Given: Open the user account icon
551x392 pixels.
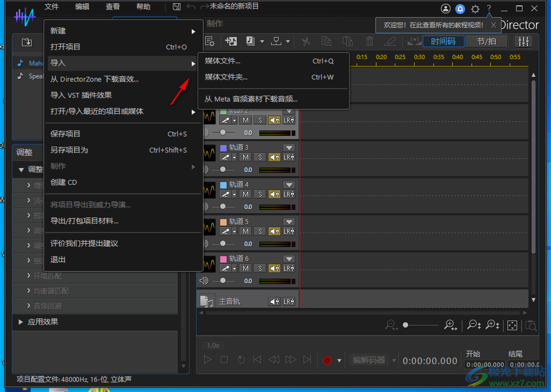Looking at the screenshot, I should (x=446, y=9).
